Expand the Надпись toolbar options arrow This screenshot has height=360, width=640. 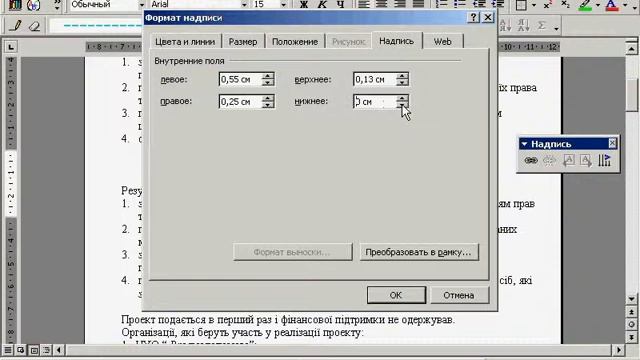(524, 144)
